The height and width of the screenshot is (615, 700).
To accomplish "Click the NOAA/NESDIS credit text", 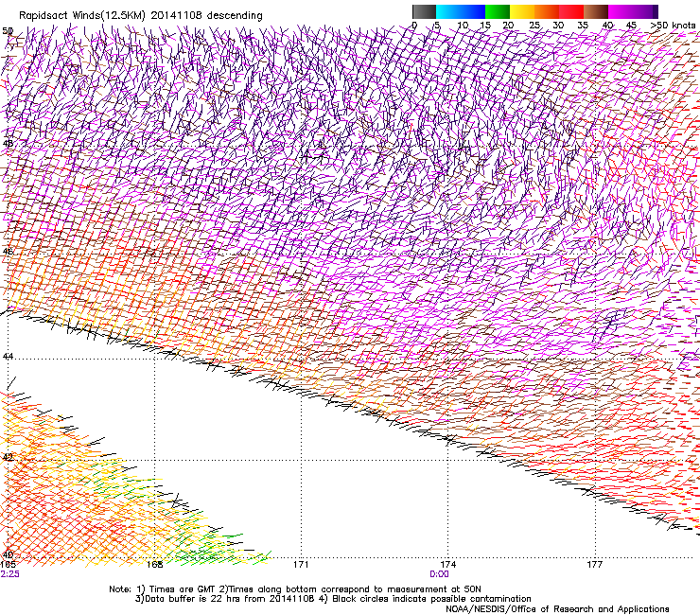I will pos(557,609).
